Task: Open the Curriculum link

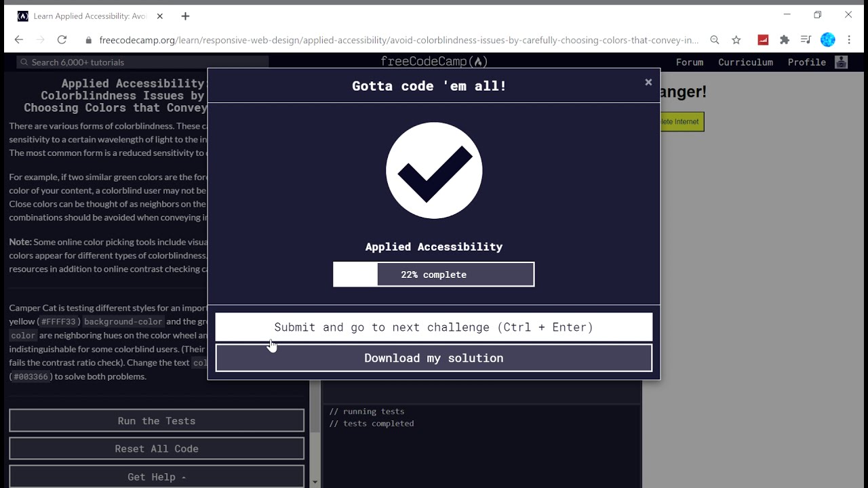Action: tap(745, 62)
